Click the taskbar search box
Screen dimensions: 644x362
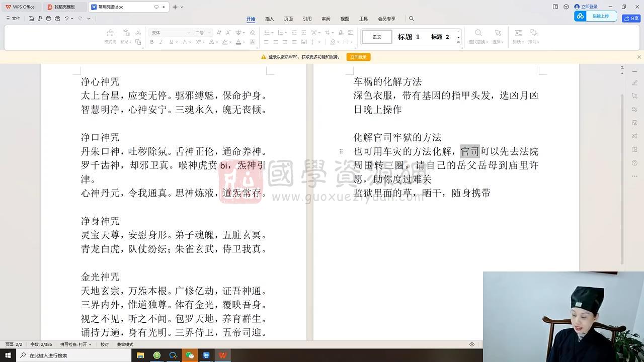click(x=73, y=355)
